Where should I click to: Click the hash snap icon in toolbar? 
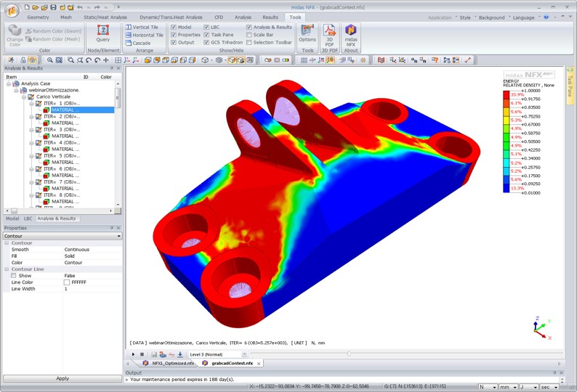(363, 60)
